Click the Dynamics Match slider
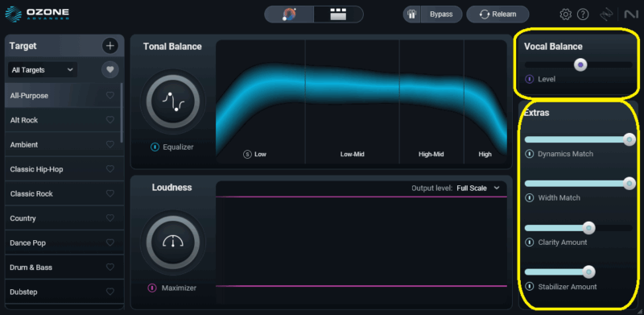 tap(579, 140)
